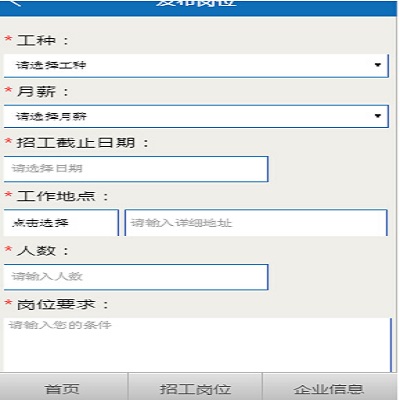
Task: Focus the 请输入详细地址 address field
Action: coord(256,223)
